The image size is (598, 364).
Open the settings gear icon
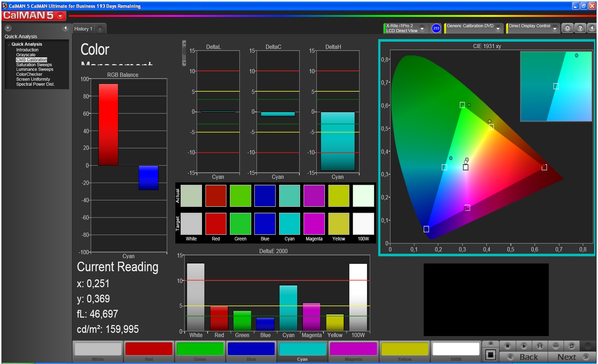point(568,28)
